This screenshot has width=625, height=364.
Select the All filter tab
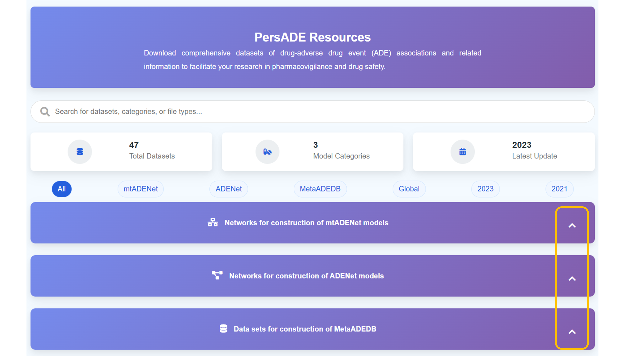pos(61,189)
